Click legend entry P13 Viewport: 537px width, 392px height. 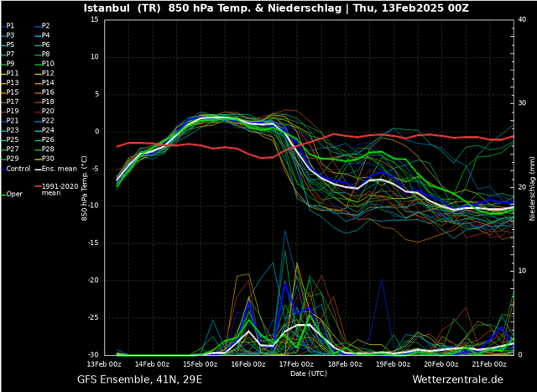tap(10, 82)
